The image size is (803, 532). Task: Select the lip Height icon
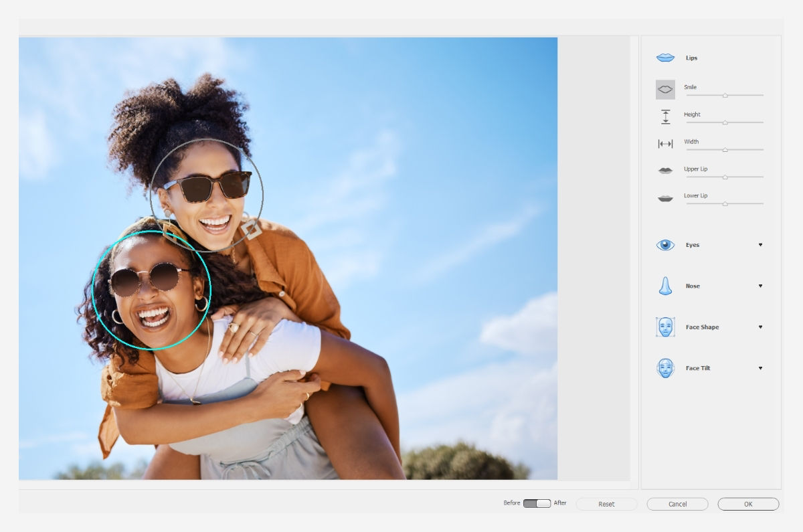[x=665, y=116]
